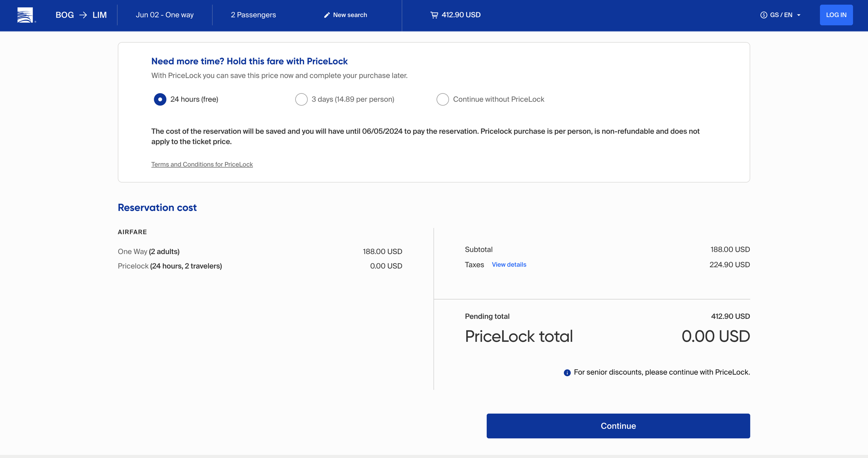Select 3 days PriceLock option
The height and width of the screenshot is (458, 868).
[301, 99]
